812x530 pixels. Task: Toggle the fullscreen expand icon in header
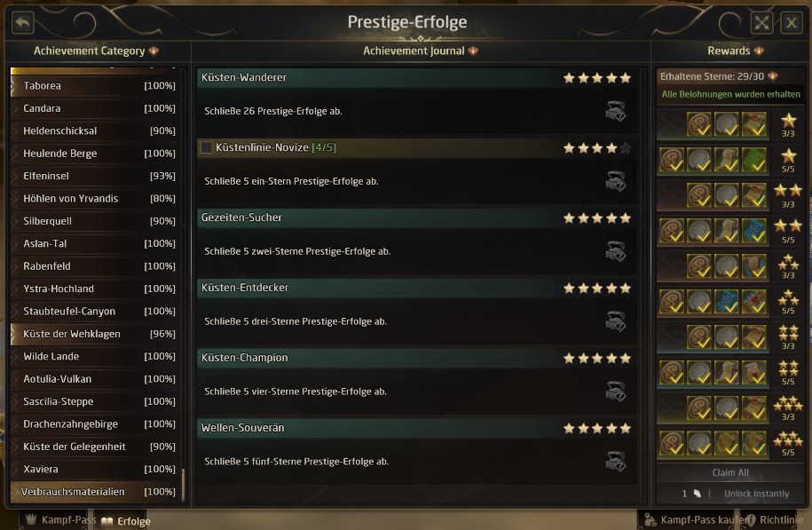(761, 23)
